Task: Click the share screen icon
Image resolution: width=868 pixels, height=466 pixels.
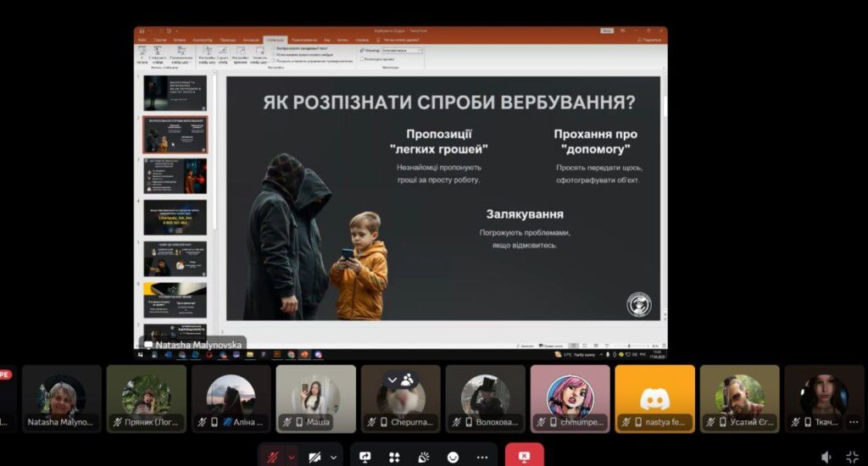Action: tap(365, 457)
